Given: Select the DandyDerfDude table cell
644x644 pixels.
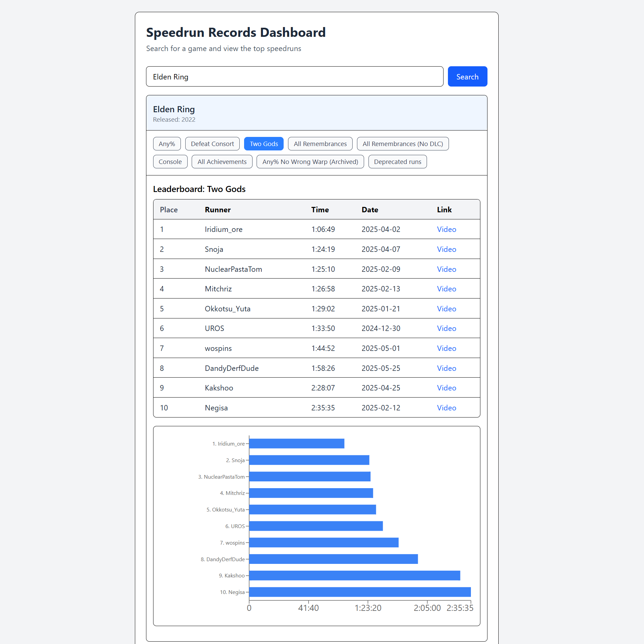Looking at the screenshot, I should pyautogui.click(x=232, y=368).
